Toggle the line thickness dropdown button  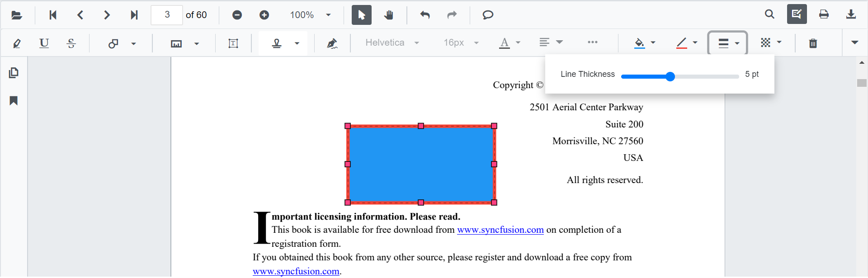point(727,43)
